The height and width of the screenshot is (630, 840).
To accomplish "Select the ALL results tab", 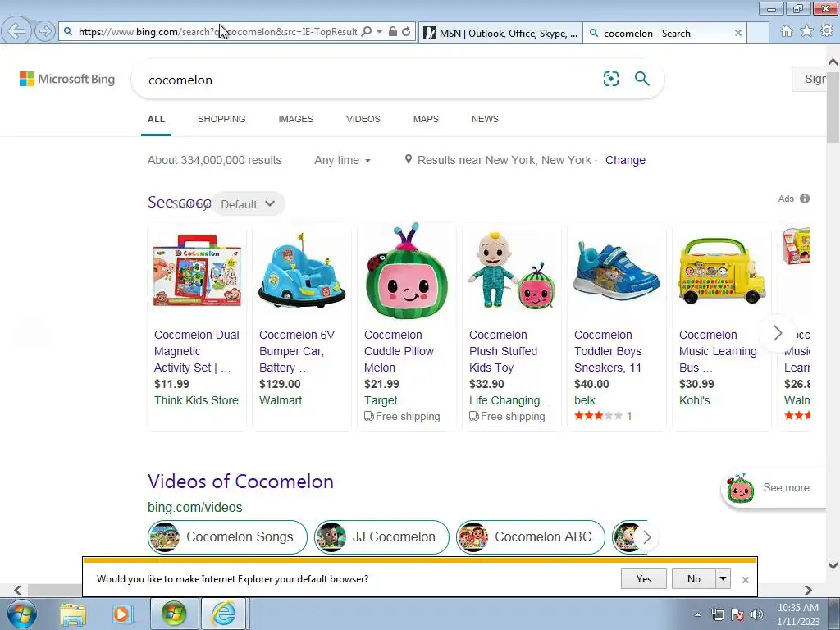I will click(x=157, y=119).
